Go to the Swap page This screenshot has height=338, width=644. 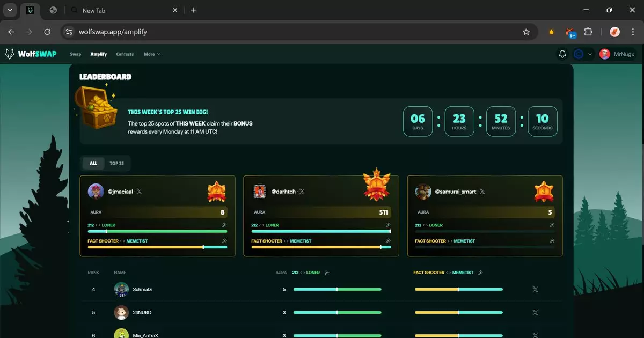[75, 54]
